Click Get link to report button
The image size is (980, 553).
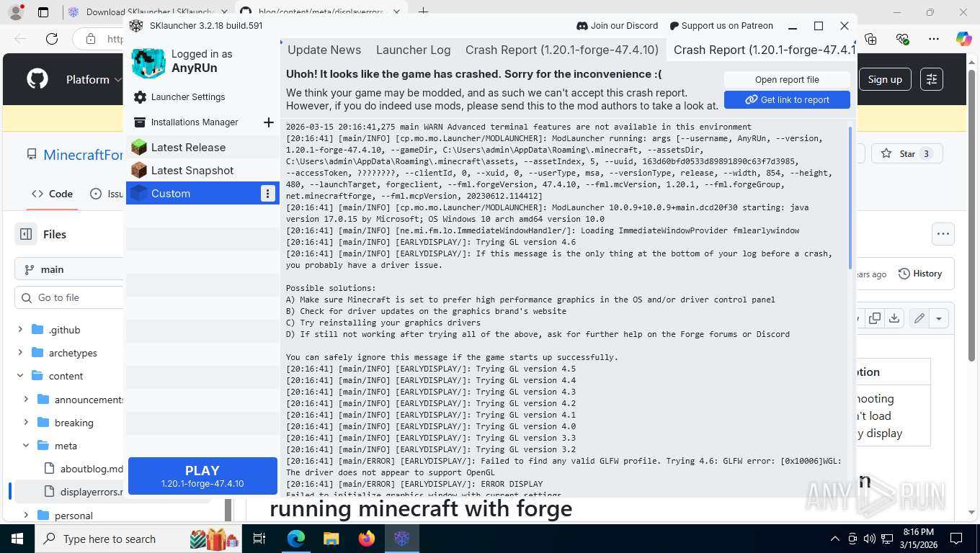(x=787, y=100)
